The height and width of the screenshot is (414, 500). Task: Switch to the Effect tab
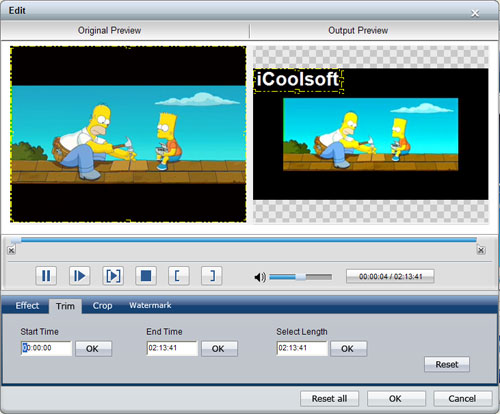click(27, 306)
